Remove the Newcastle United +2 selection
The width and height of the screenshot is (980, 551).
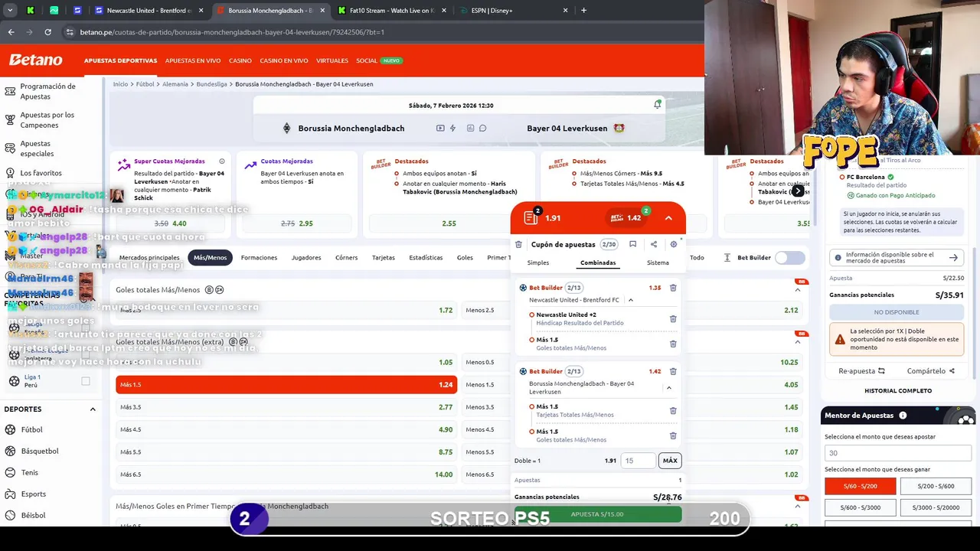click(x=673, y=318)
